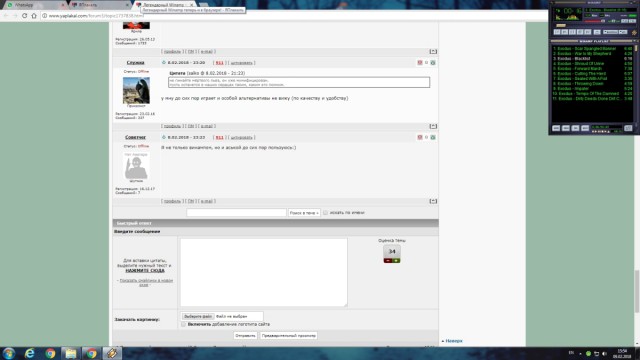The image size is (640, 360).
Task: Skip to next track in Winamp
Action: click(588, 32)
